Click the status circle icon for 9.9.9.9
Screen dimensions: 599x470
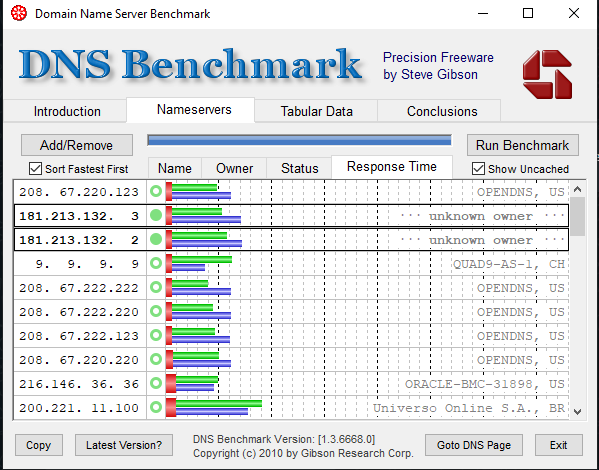(x=156, y=263)
